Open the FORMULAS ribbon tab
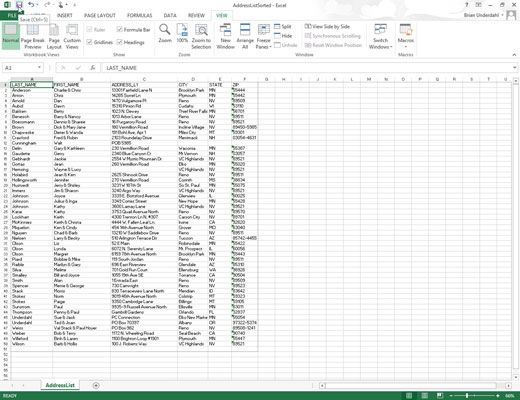Viewport: 520px width, 400px height. point(139,15)
